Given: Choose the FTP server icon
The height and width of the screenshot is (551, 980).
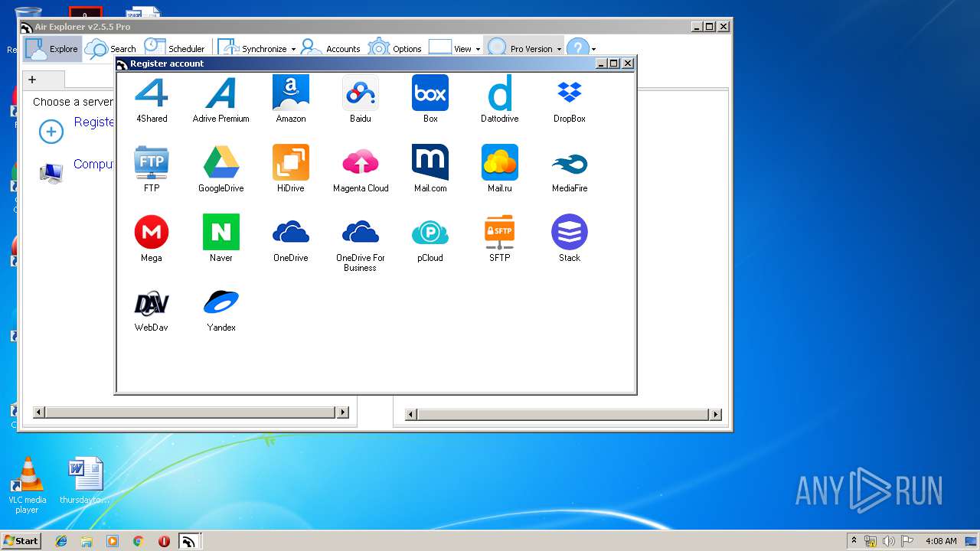Looking at the screenshot, I should (x=152, y=162).
